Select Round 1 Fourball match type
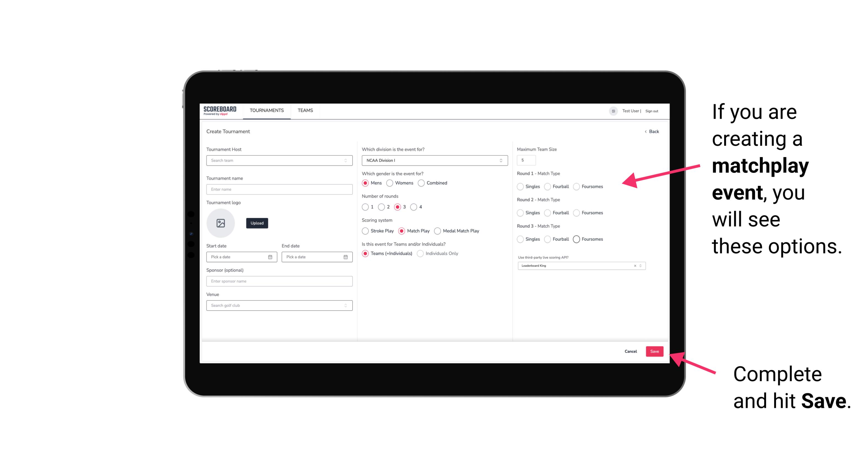The image size is (868, 467). point(548,186)
